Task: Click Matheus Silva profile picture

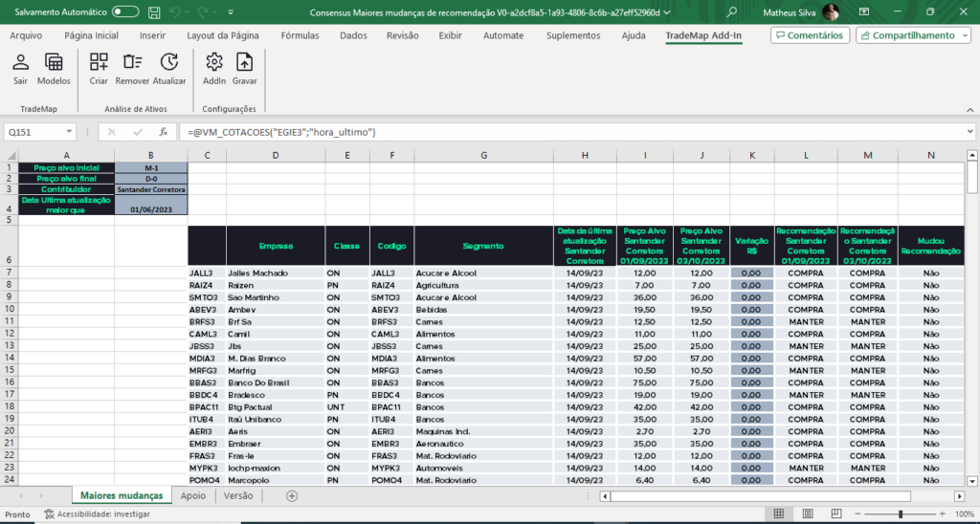Action: coord(830,11)
